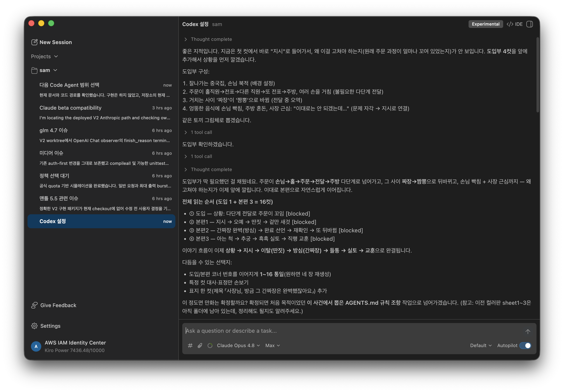Click the Give Feedback icon
The height and width of the screenshot is (392, 564).
34,305
